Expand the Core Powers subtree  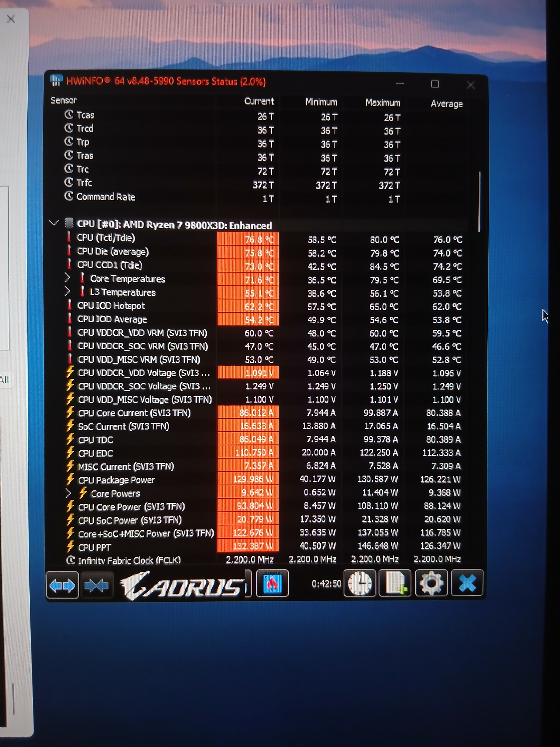point(68,493)
